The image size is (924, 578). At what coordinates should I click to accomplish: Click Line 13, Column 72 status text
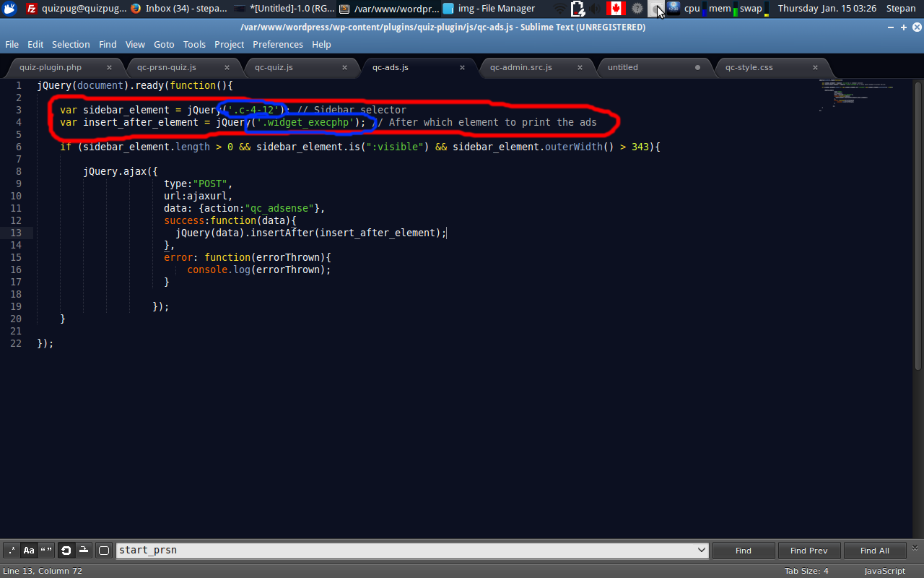pos(43,571)
